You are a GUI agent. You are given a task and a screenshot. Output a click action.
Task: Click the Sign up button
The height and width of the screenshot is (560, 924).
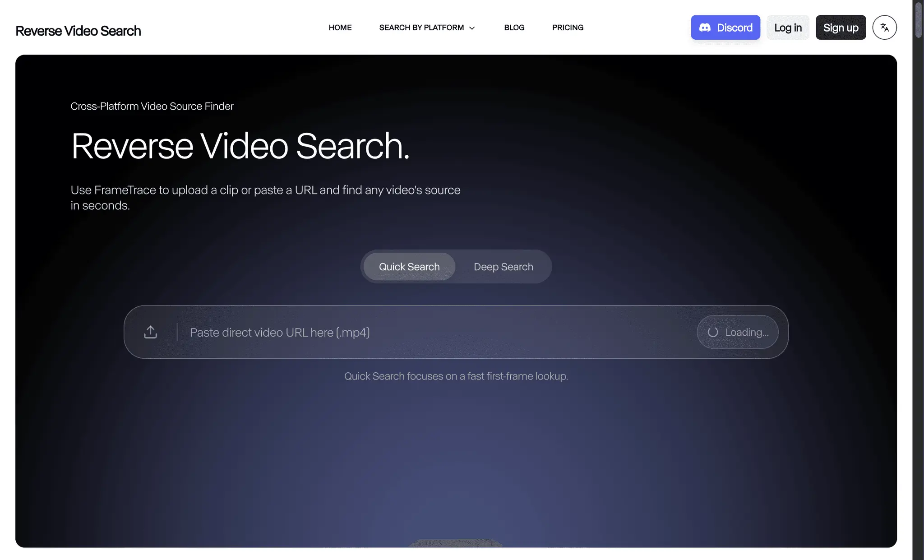841,28
